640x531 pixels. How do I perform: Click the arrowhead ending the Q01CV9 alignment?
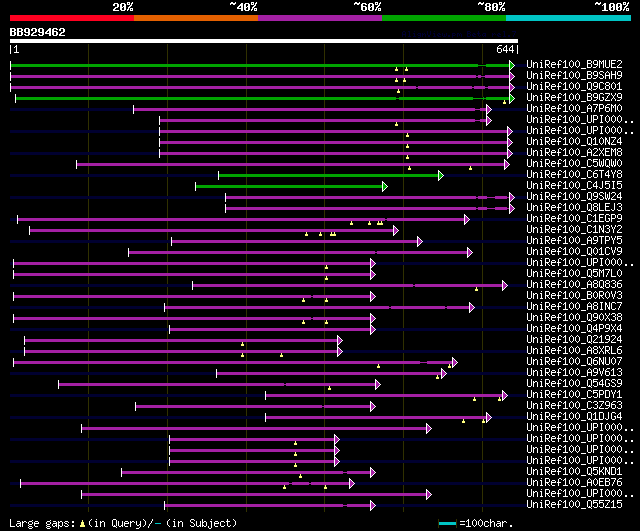click(470, 253)
